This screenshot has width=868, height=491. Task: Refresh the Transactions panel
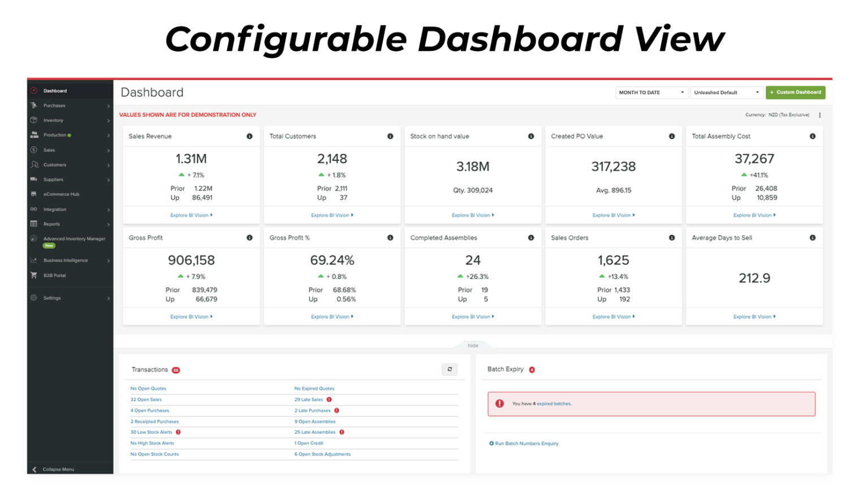(x=450, y=370)
